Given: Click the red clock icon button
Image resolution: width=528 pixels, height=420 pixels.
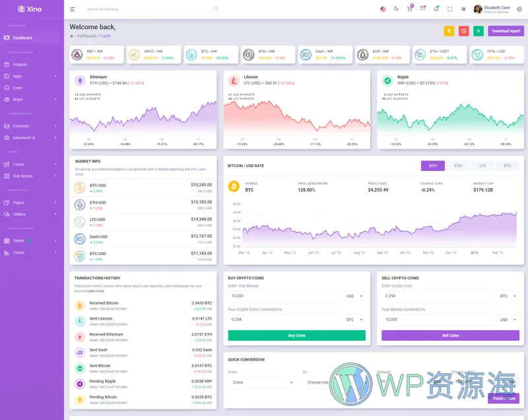Looking at the screenshot, I should [x=464, y=31].
